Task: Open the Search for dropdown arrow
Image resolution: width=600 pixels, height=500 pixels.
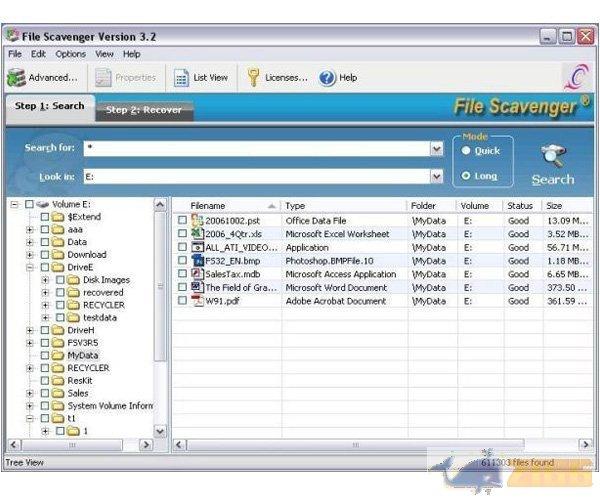Action: 436,148
